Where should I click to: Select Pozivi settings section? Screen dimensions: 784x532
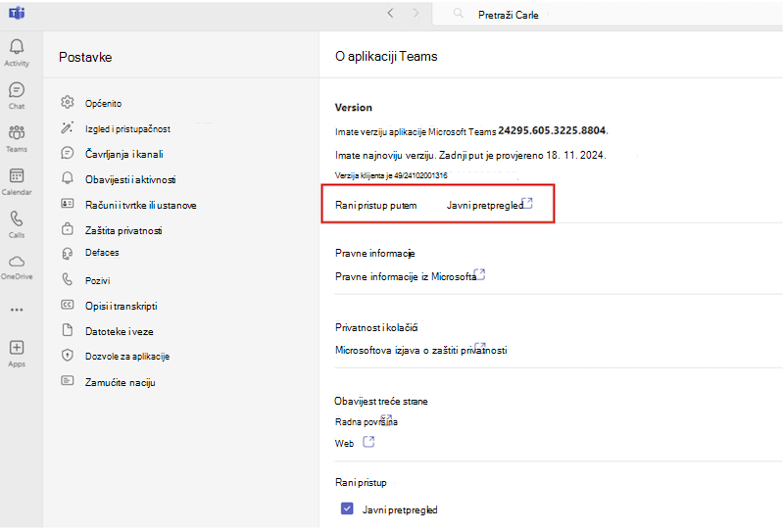click(97, 281)
